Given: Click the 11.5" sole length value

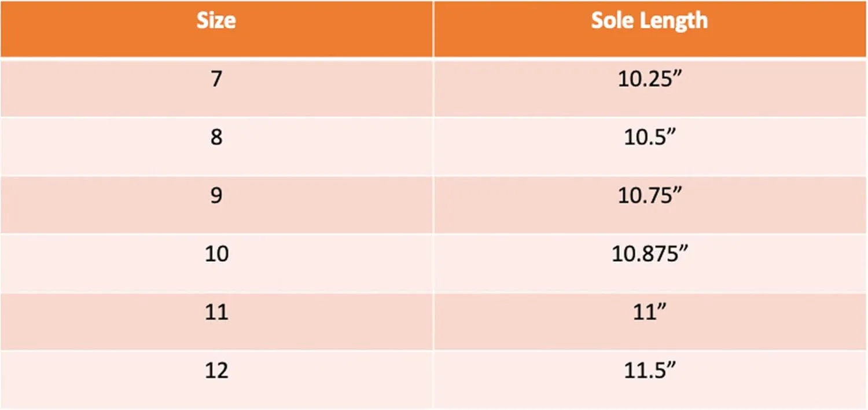Looking at the screenshot, I should (650, 371).
